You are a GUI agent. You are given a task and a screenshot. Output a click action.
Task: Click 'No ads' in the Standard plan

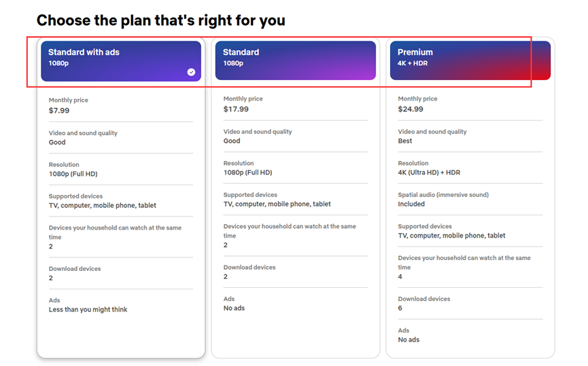234,308
